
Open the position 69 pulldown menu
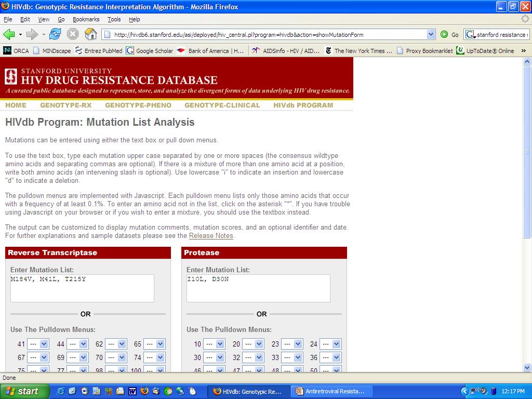[78, 357]
